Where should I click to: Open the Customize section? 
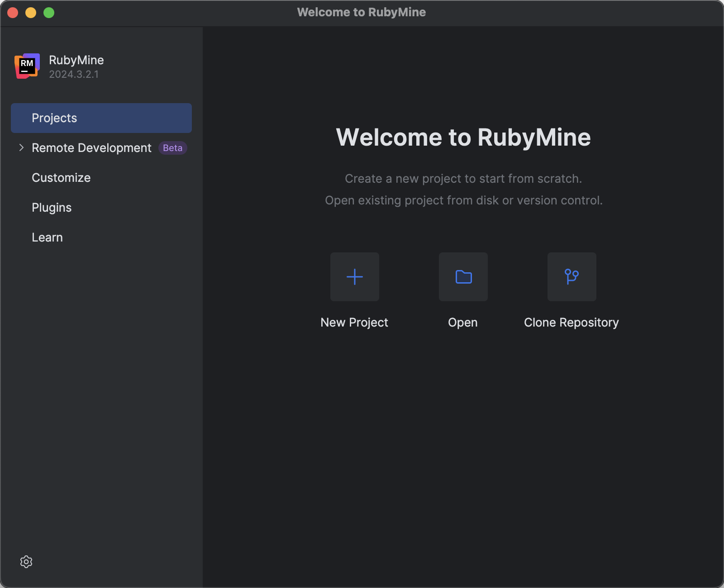click(x=61, y=177)
